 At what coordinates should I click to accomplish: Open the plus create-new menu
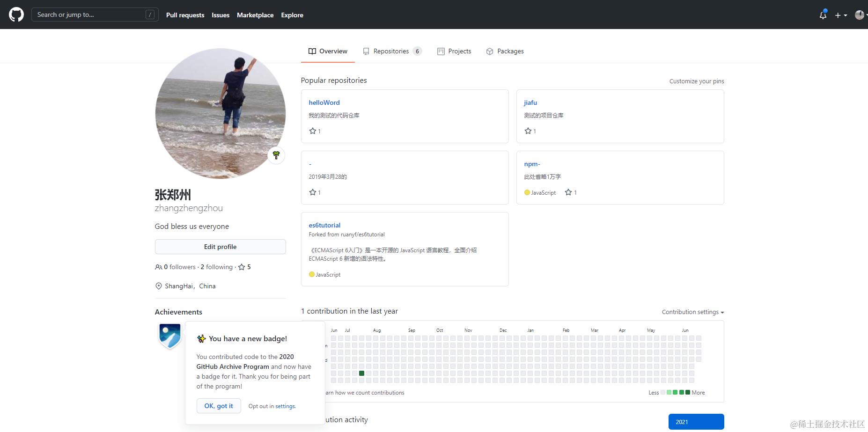point(841,15)
